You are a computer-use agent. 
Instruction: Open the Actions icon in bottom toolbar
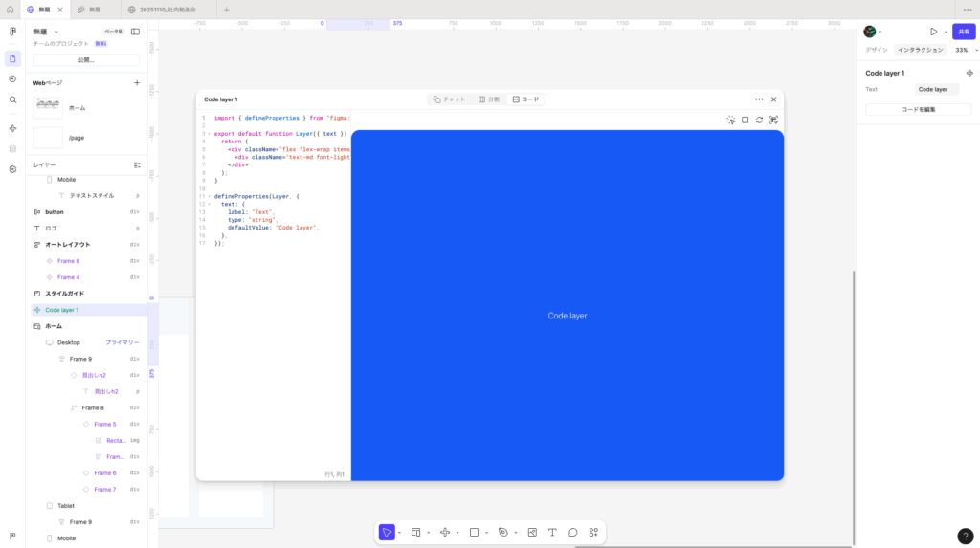(593, 532)
